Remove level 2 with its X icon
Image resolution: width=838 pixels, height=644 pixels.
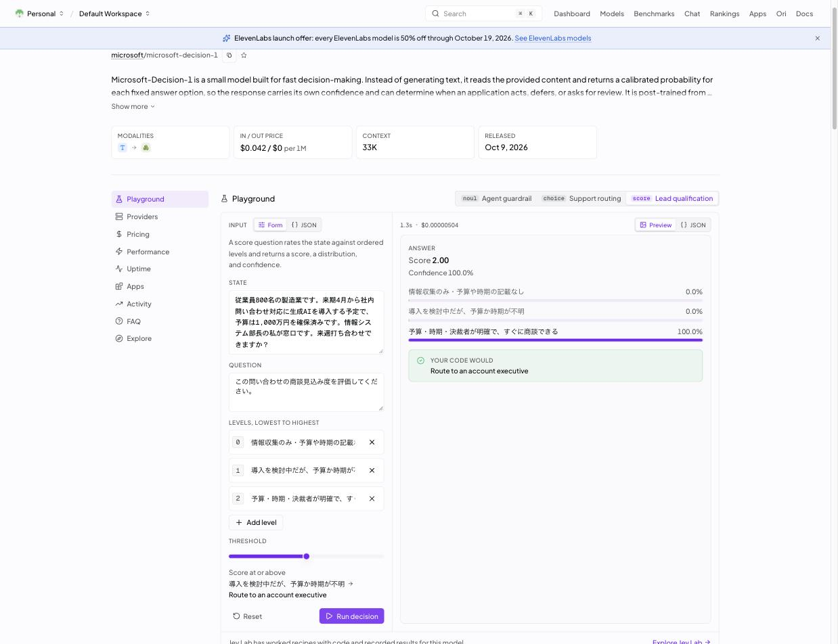click(x=372, y=499)
